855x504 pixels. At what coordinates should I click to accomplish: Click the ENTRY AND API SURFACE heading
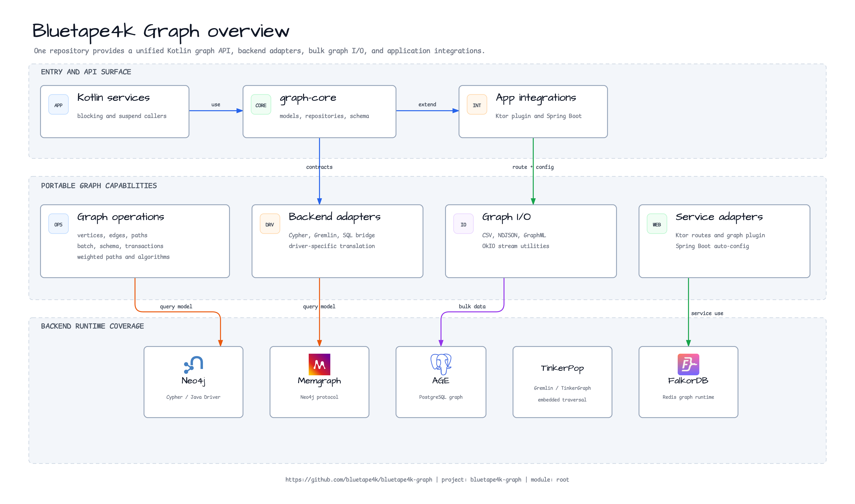click(86, 72)
